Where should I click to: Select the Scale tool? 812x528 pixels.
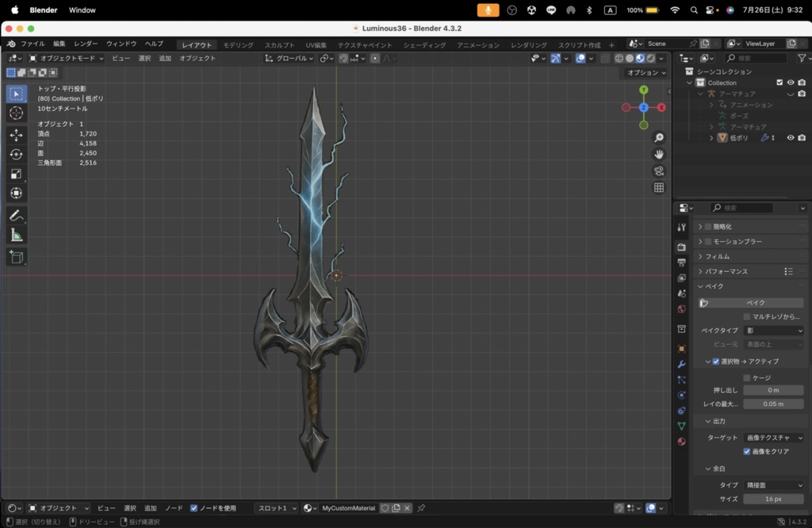(x=17, y=173)
